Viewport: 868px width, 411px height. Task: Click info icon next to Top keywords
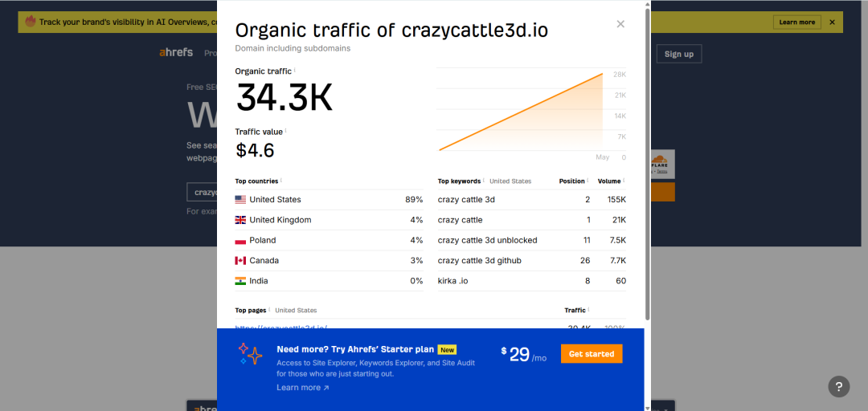click(484, 181)
